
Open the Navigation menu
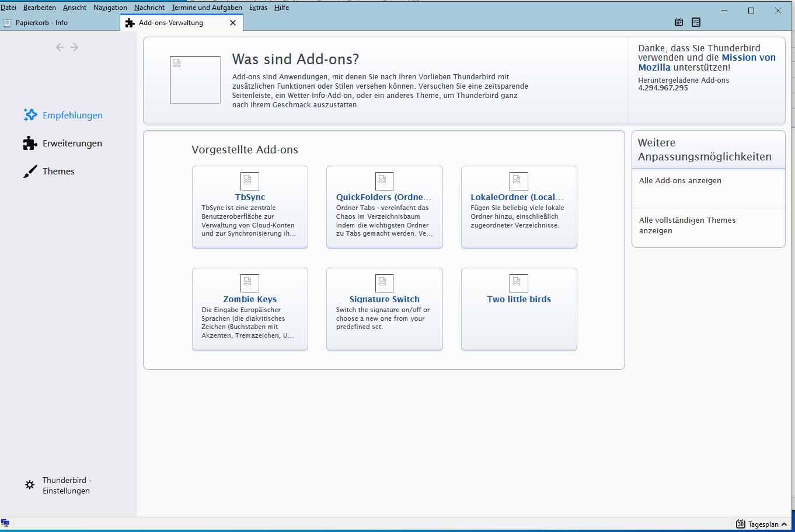[110, 8]
